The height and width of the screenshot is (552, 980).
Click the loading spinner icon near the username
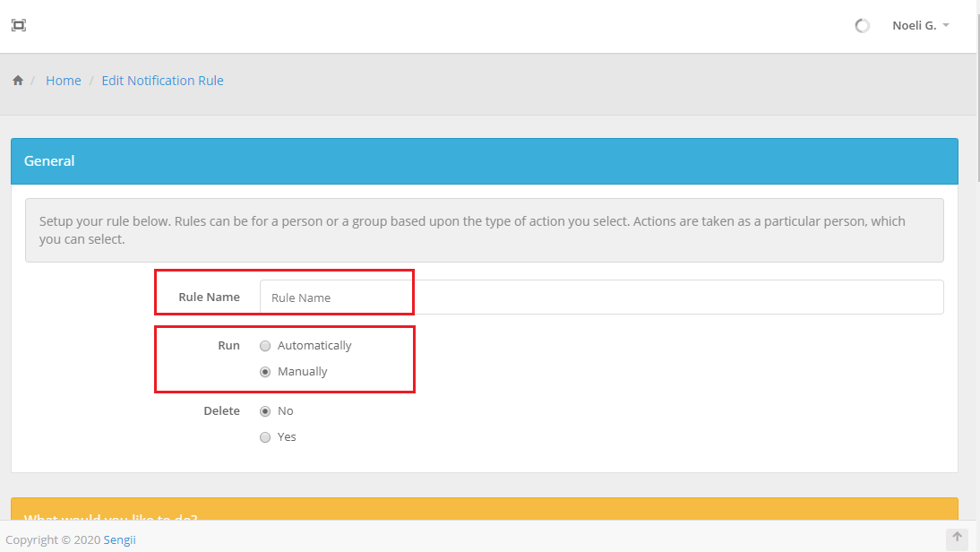[x=863, y=26]
